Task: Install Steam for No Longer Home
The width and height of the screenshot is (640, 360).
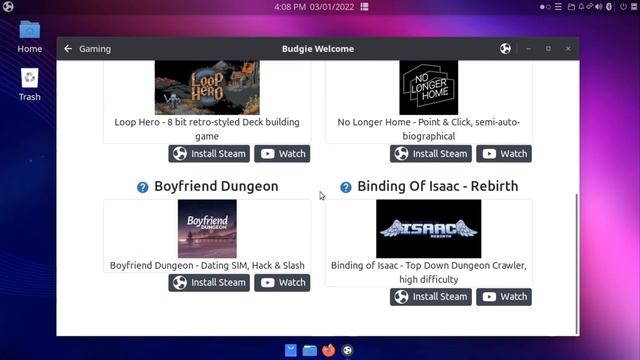Action: pos(431,154)
